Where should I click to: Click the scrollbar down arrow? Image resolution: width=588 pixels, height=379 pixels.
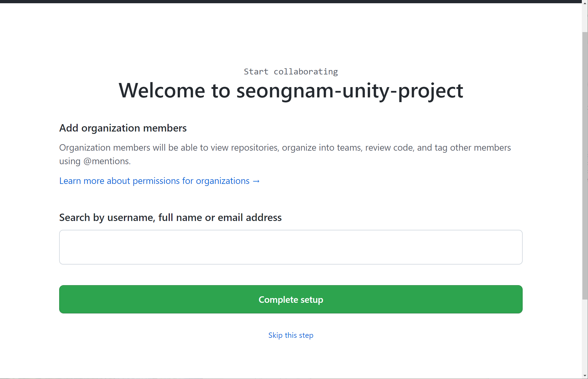[x=585, y=376]
